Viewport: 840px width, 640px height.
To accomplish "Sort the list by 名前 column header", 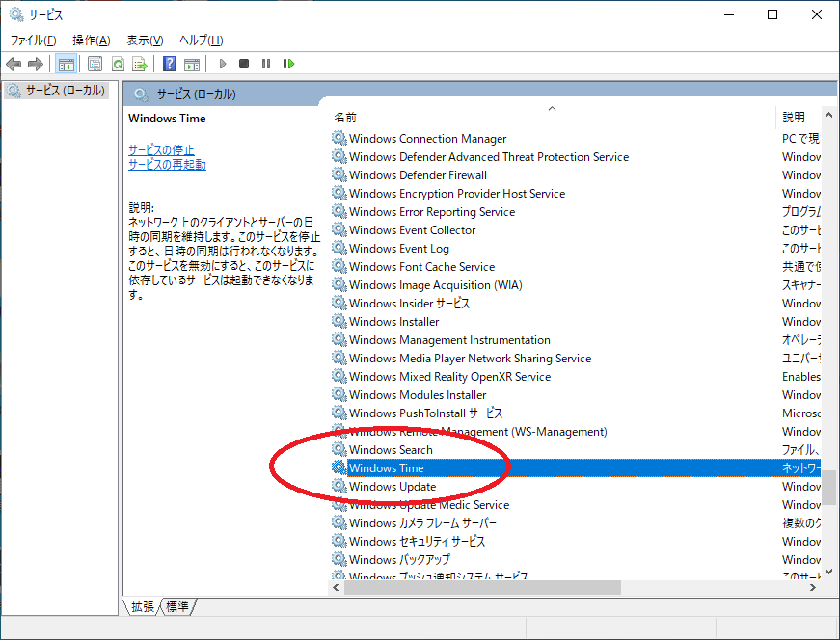I will pos(345,117).
